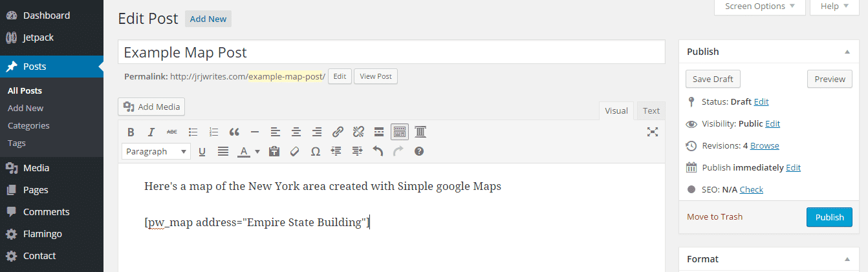Go to All Posts
The width and height of the screenshot is (868, 272).
[x=25, y=91]
